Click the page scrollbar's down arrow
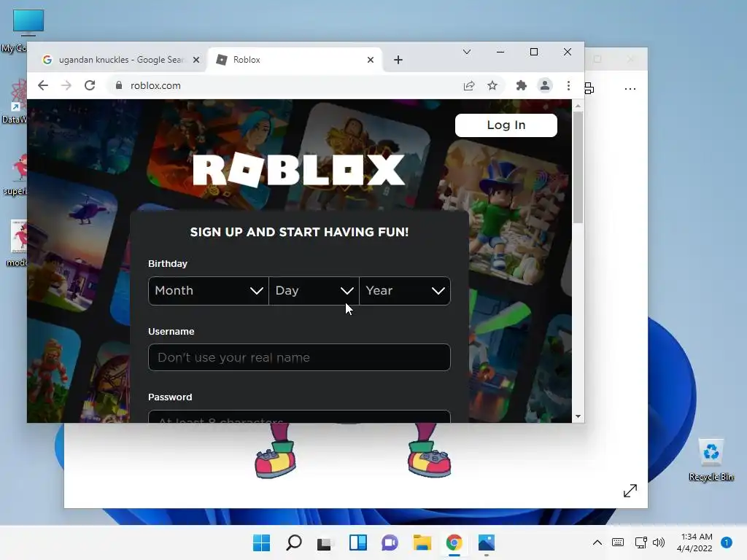 point(578,416)
